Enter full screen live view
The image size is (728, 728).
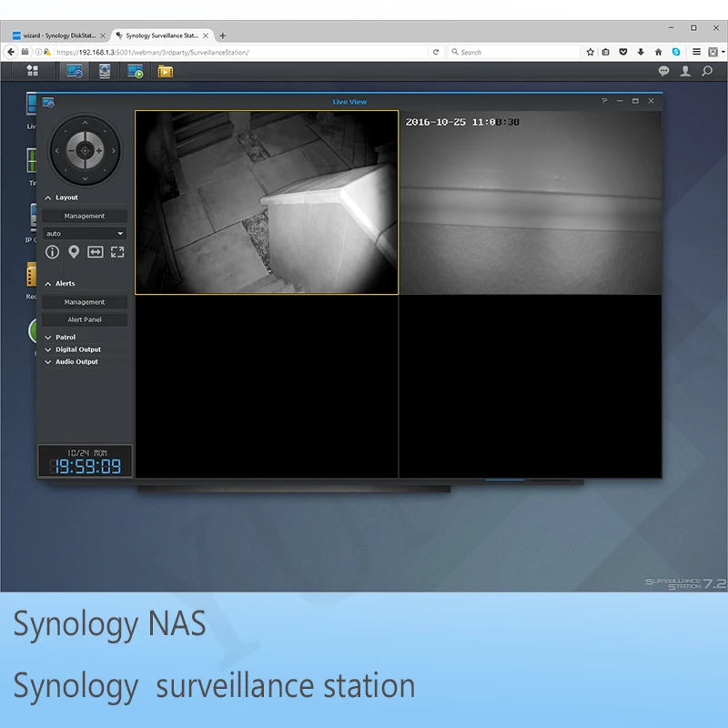click(x=117, y=252)
